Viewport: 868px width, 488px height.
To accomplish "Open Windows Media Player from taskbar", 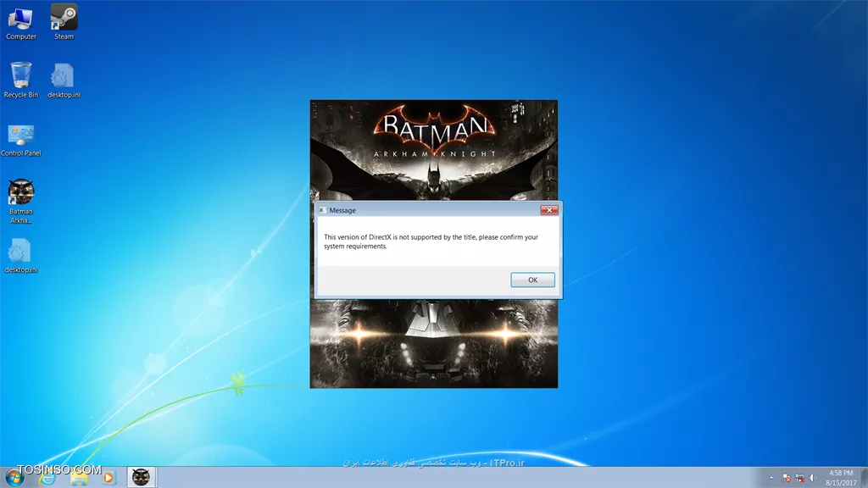I will click(x=109, y=478).
